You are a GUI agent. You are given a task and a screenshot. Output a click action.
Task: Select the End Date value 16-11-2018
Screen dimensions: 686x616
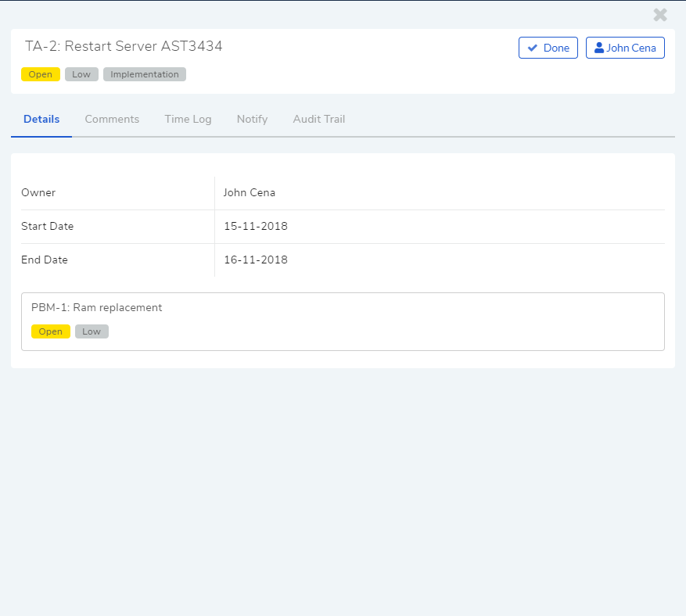pos(256,260)
